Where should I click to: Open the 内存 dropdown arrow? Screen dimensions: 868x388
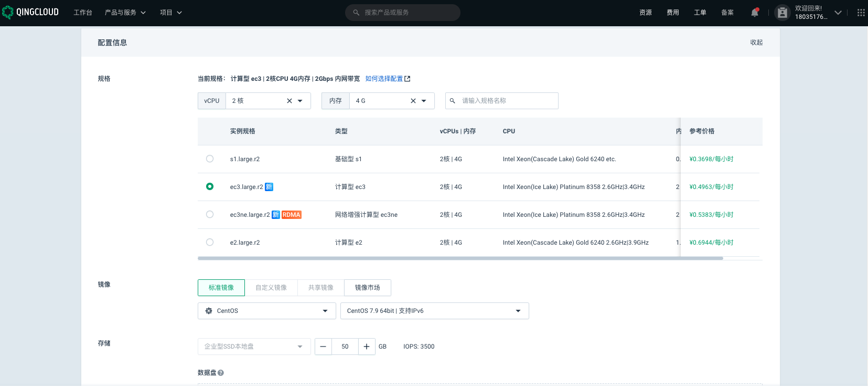point(424,101)
